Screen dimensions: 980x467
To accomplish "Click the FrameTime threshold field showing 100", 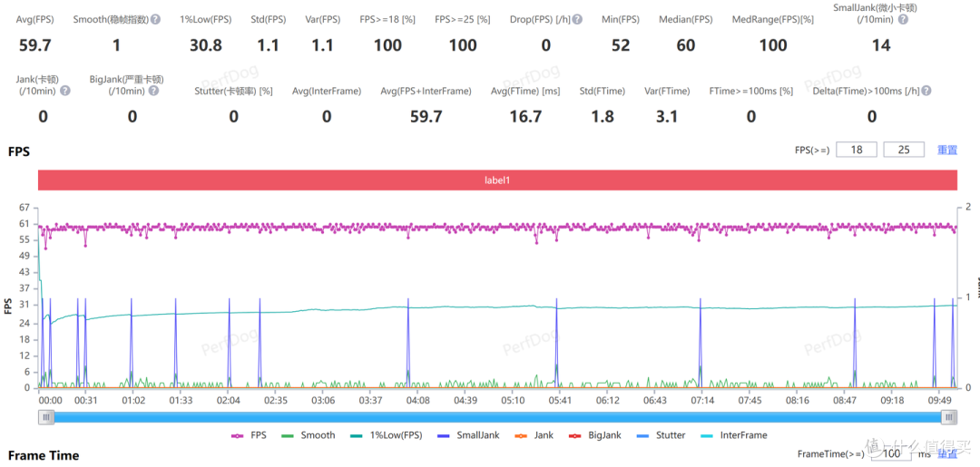I will pos(892,455).
